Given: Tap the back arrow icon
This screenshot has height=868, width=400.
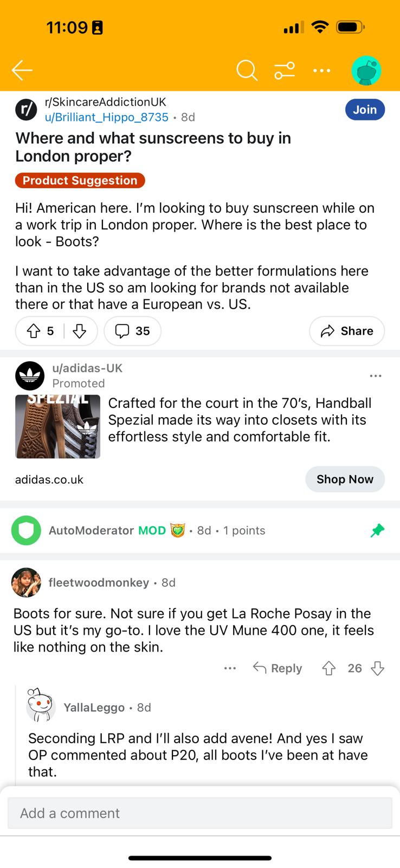Looking at the screenshot, I should pyautogui.click(x=22, y=71).
